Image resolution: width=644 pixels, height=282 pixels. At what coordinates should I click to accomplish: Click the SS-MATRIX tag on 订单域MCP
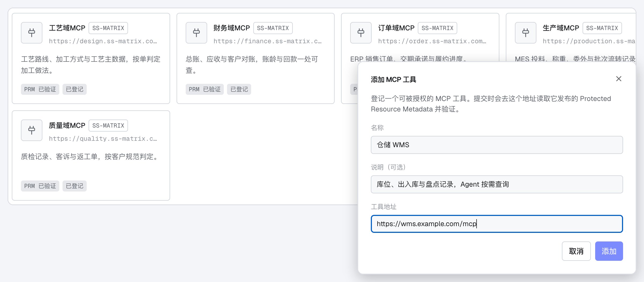pyautogui.click(x=437, y=28)
